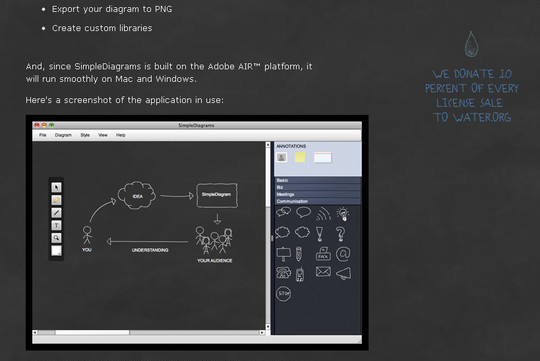
Task: Click the vertical scrollbar down arrow
Action: tap(268, 327)
